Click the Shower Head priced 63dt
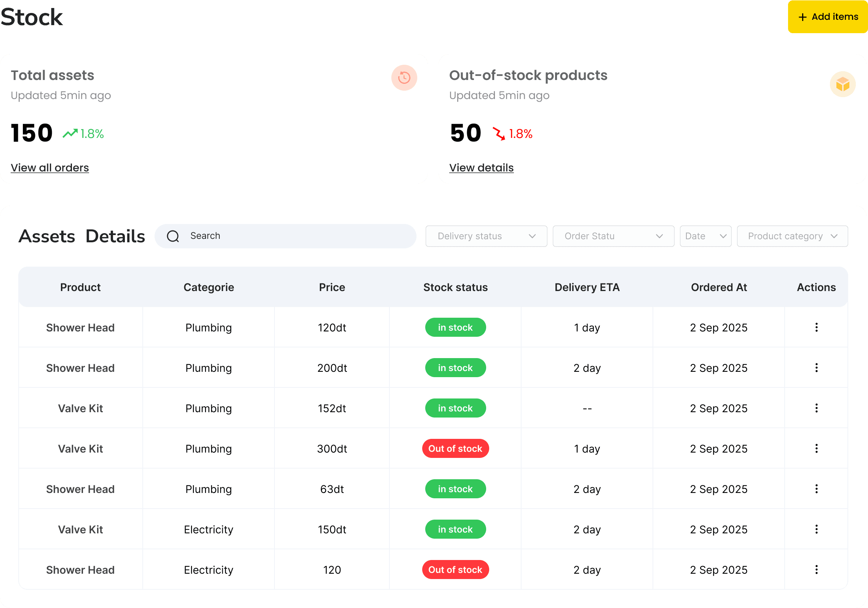 (80, 489)
